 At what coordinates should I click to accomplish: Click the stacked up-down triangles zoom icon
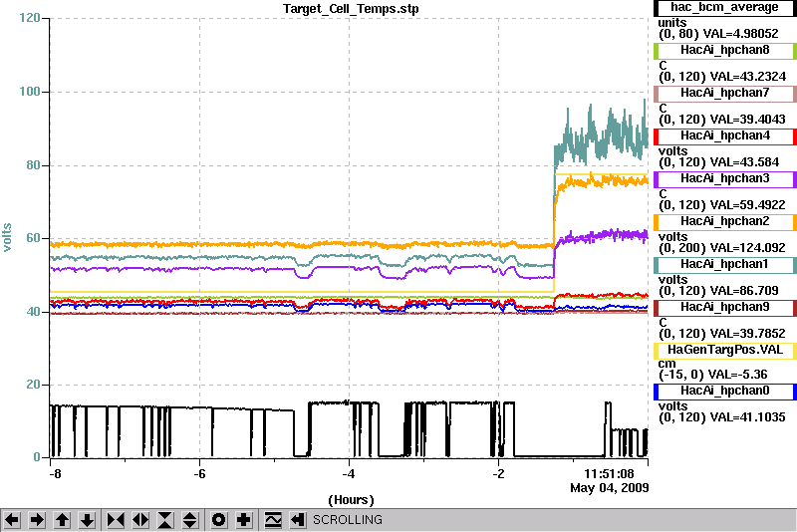click(190, 520)
